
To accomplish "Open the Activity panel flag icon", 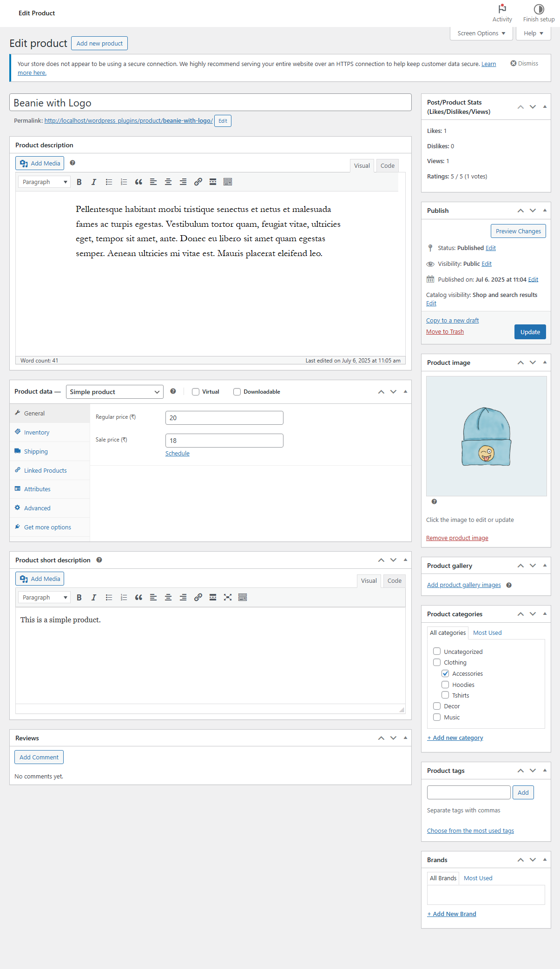I will 502,9.
